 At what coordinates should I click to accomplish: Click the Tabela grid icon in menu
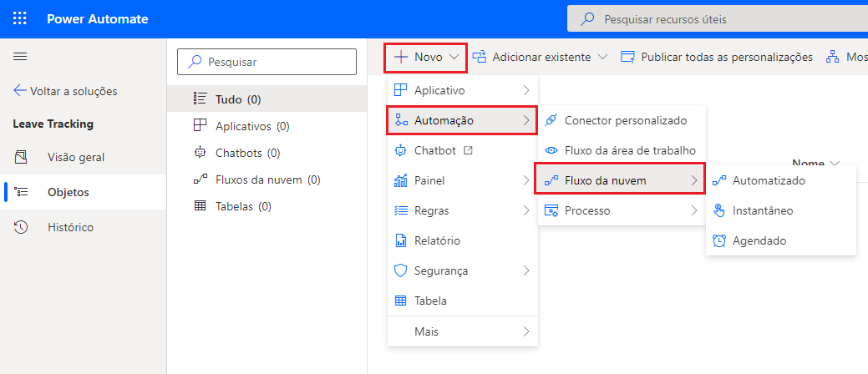(x=400, y=301)
